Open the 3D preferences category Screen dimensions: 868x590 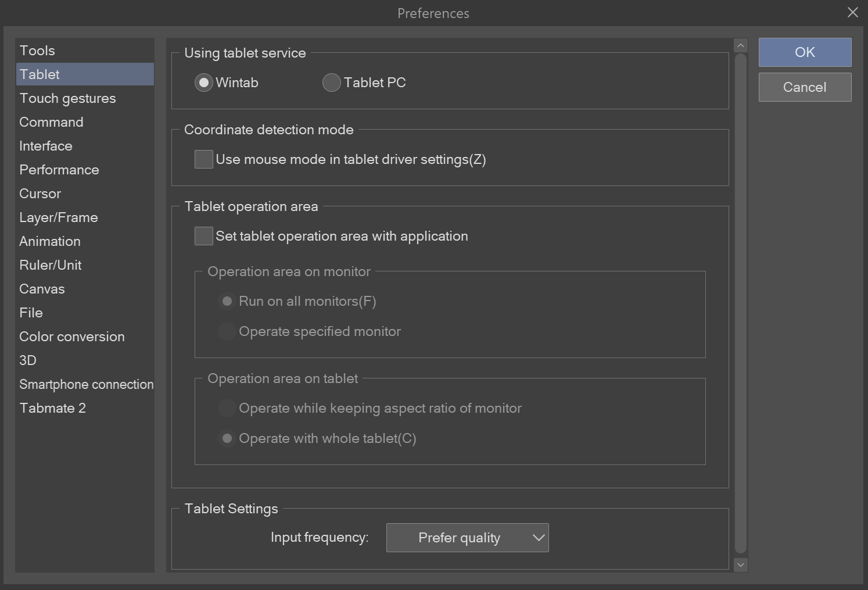point(85,360)
